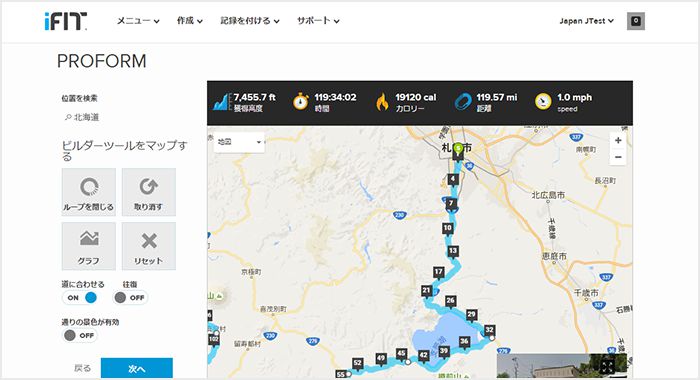Open the サポート menu
This screenshot has width=700, height=380.
point(318,21)
